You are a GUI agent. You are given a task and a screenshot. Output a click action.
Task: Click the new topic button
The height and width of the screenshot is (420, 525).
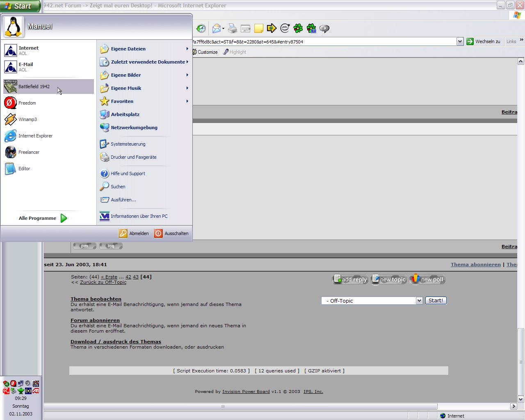[389, 279]
